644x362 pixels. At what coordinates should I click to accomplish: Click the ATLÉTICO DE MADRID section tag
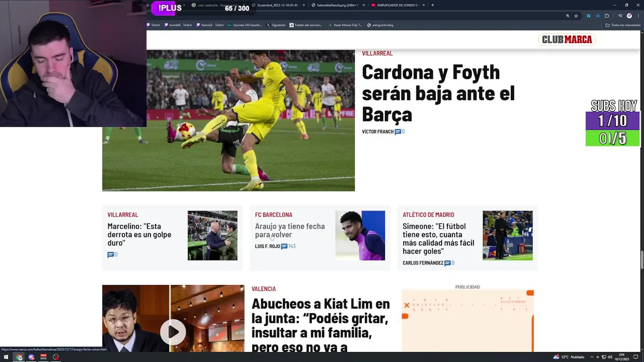[428, 215]
